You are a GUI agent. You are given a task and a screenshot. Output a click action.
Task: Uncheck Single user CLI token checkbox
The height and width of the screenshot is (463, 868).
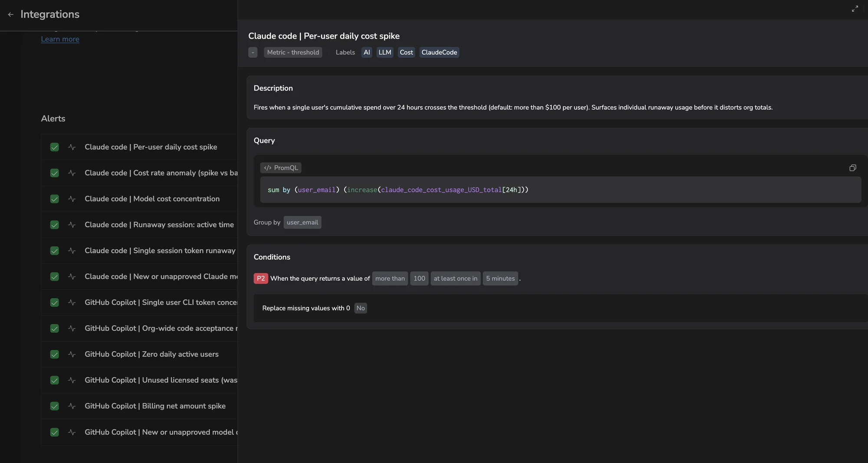coord(54,302)
